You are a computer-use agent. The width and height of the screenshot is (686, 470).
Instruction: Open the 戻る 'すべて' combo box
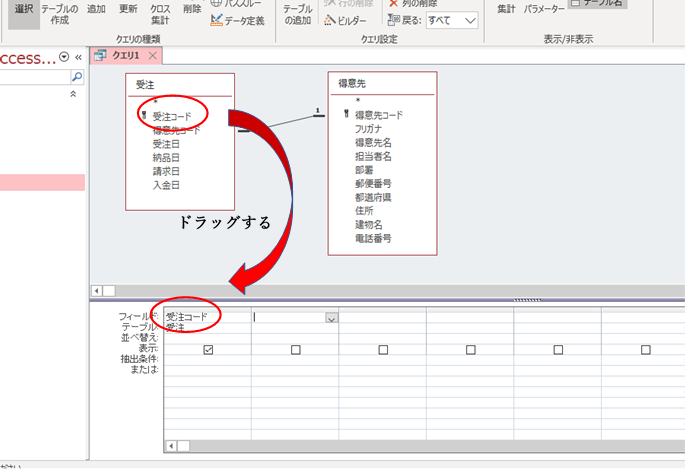pyautogui.click(x=470, y=20)
